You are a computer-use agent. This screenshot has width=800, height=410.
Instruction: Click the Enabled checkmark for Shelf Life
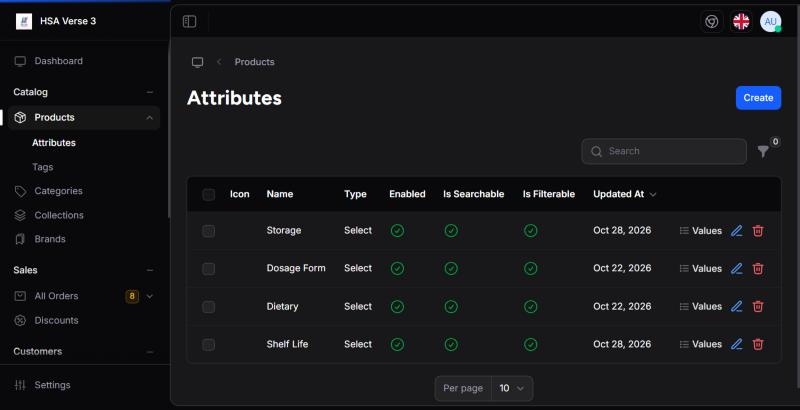(x=397, y=345)
